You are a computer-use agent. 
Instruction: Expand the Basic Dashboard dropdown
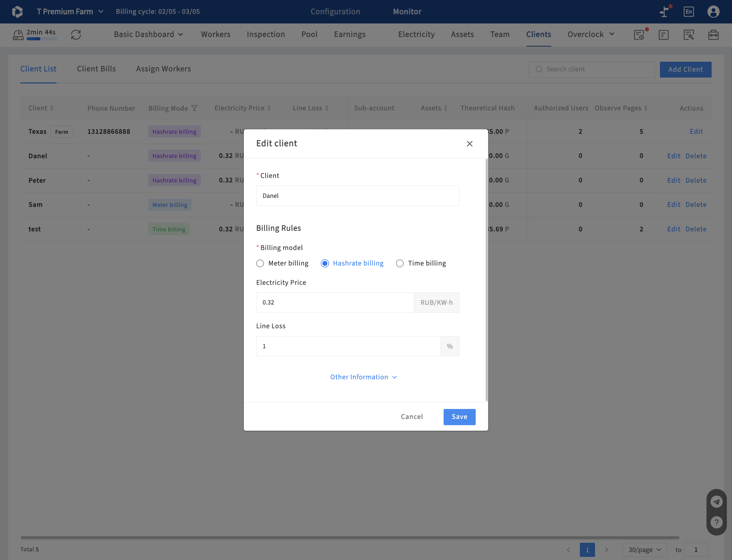click(149, 34)
